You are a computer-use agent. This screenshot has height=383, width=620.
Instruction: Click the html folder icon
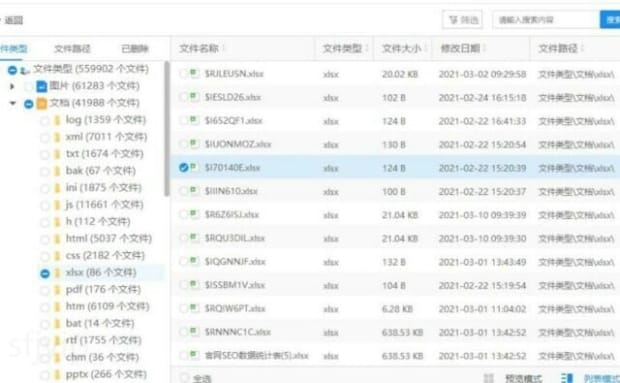click(x=57, y=239)
